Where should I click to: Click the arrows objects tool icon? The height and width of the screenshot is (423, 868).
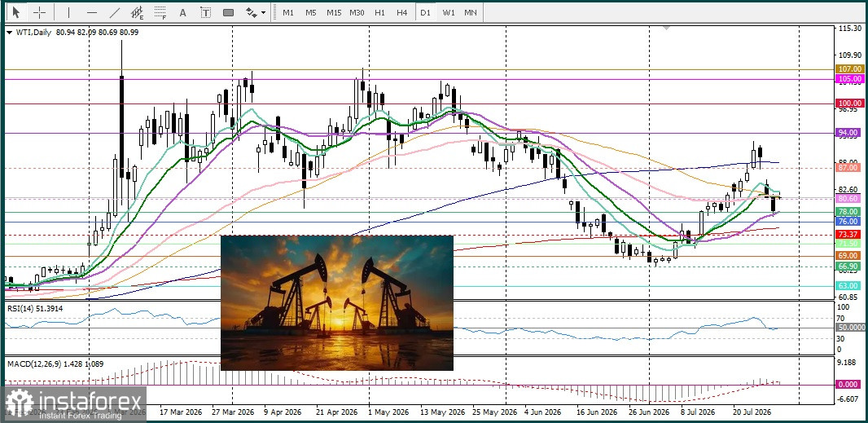(251, 12)
